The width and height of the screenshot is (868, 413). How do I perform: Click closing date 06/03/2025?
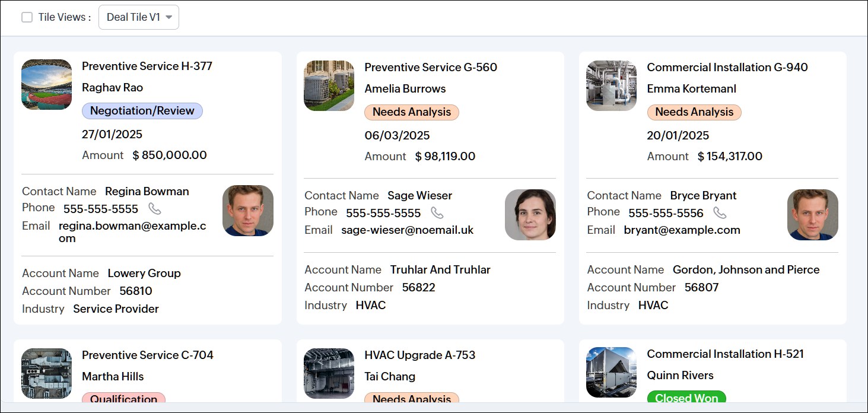tap(397, 135)
